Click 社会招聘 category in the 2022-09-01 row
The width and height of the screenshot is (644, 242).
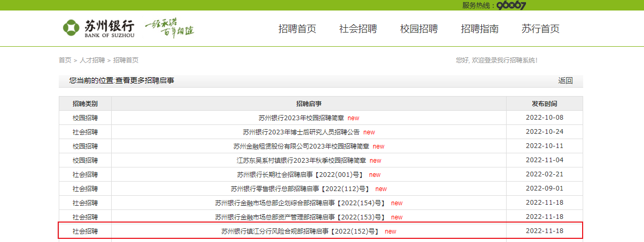pyautogui.click(x=85, y=188)
